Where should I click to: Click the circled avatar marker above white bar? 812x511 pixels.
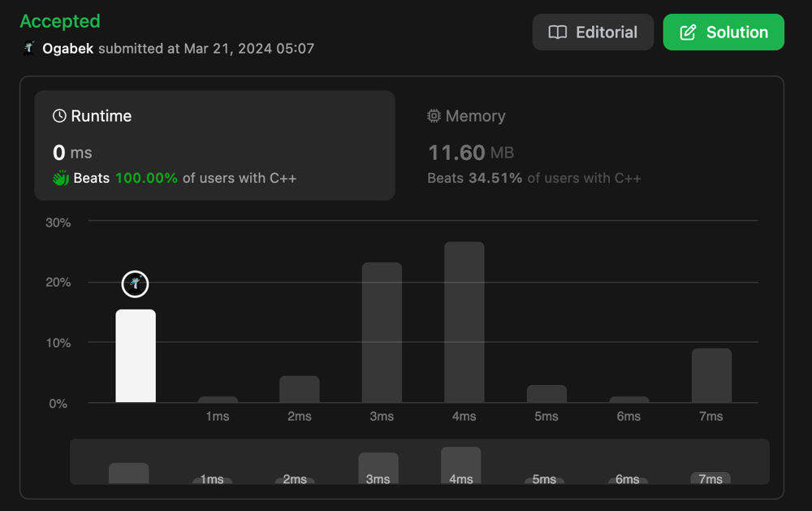click(136, 284)
